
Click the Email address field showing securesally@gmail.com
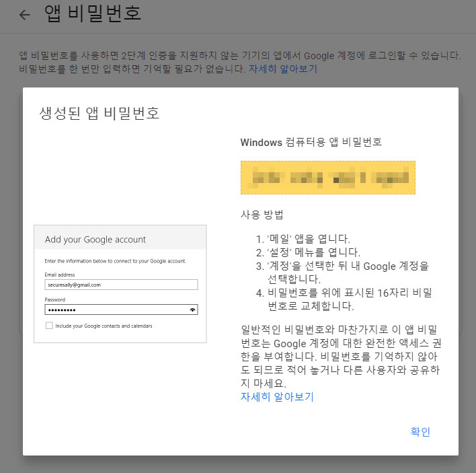pos(121,285)
